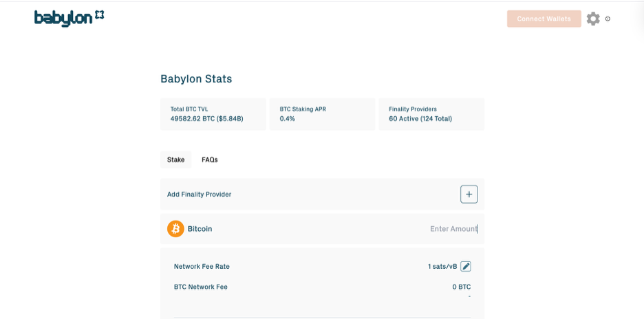
Task: Click the 60 Active (124 Total) value
Action: [x=420, y=119]
